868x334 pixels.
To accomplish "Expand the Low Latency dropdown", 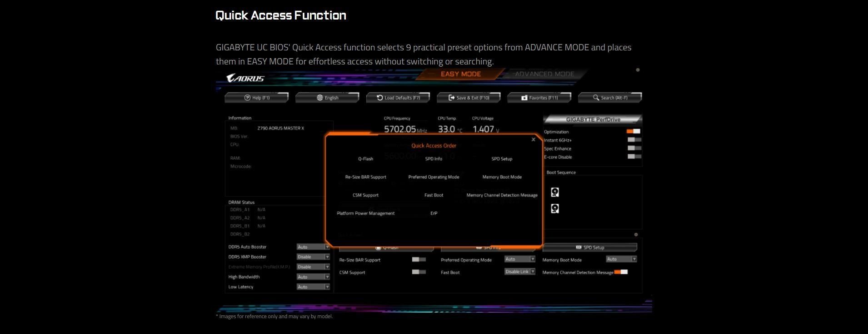I will (x=313, y=287).
